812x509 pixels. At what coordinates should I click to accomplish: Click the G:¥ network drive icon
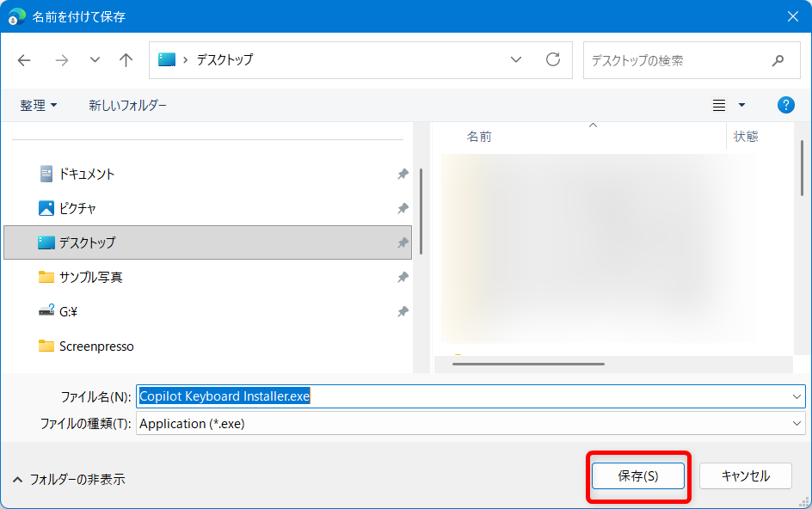click(46, 310)
